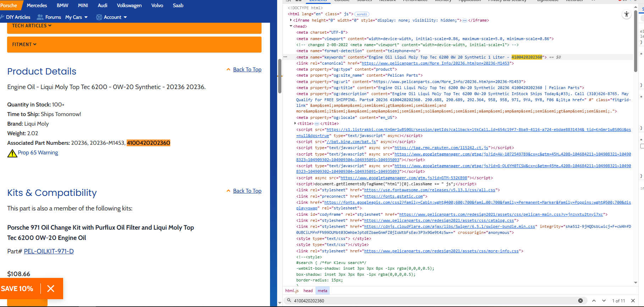Select the Mercedes make tab

click(x=37, y=5)
